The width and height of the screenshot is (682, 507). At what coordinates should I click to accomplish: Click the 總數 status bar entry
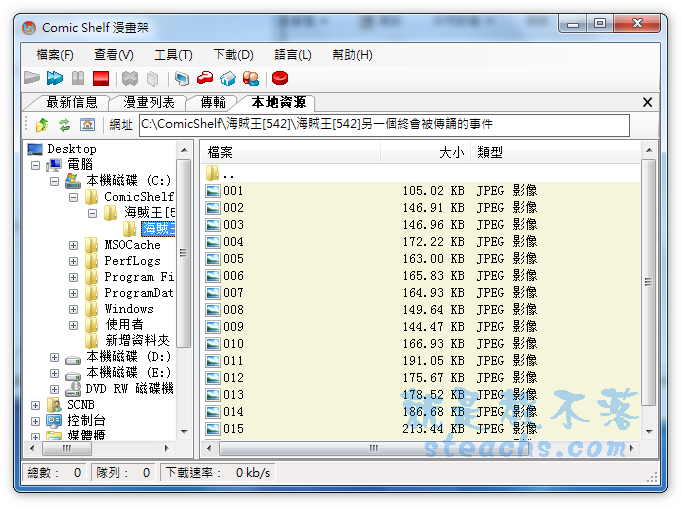pyautogui.click(x=54, y=473)
